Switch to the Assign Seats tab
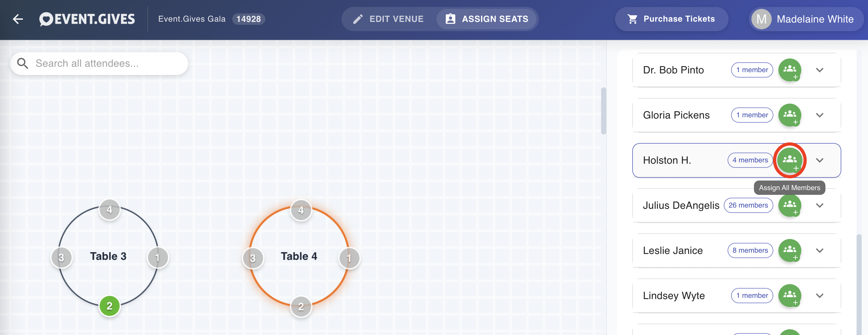Screen dimensions: 868x335 point(486,19)
